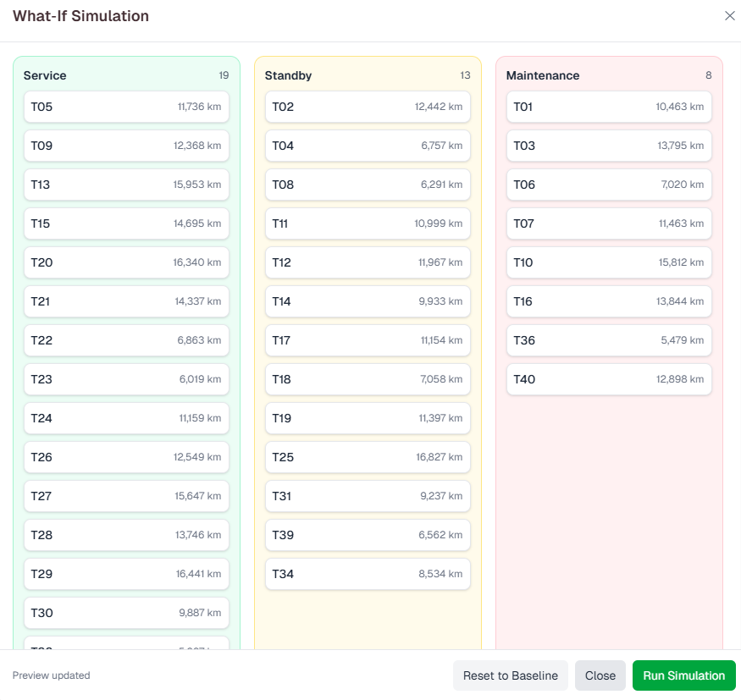This screenshot has height=700, width=741.
Task: Click the Run Simulation button
Action: point(683,675)
